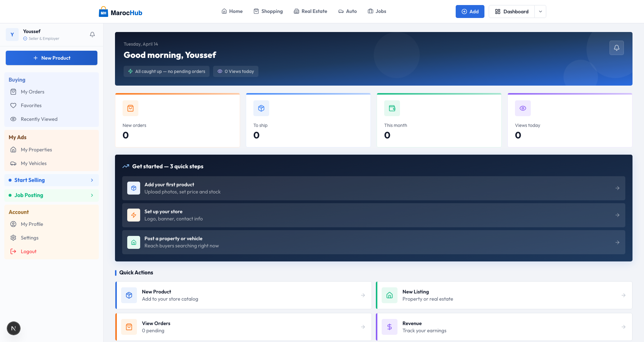644x342 pixels.
Task: Click the To ship package icon
Action: 261,108
